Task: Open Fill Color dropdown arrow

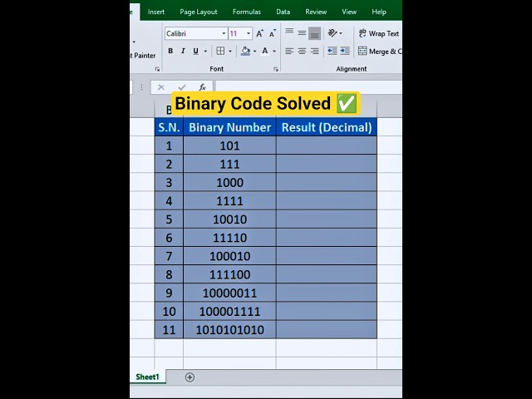Action: 255,52
